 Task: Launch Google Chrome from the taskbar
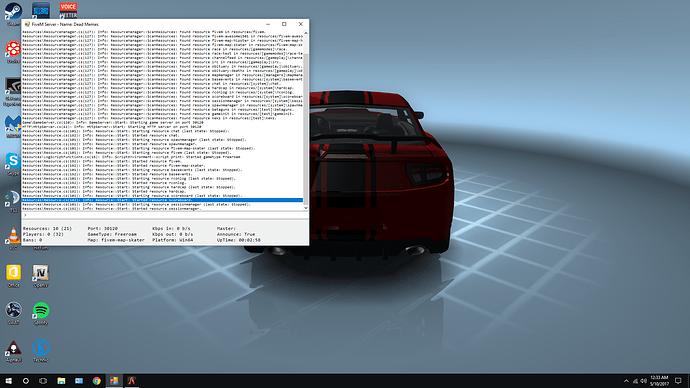[x=96, y=381]
